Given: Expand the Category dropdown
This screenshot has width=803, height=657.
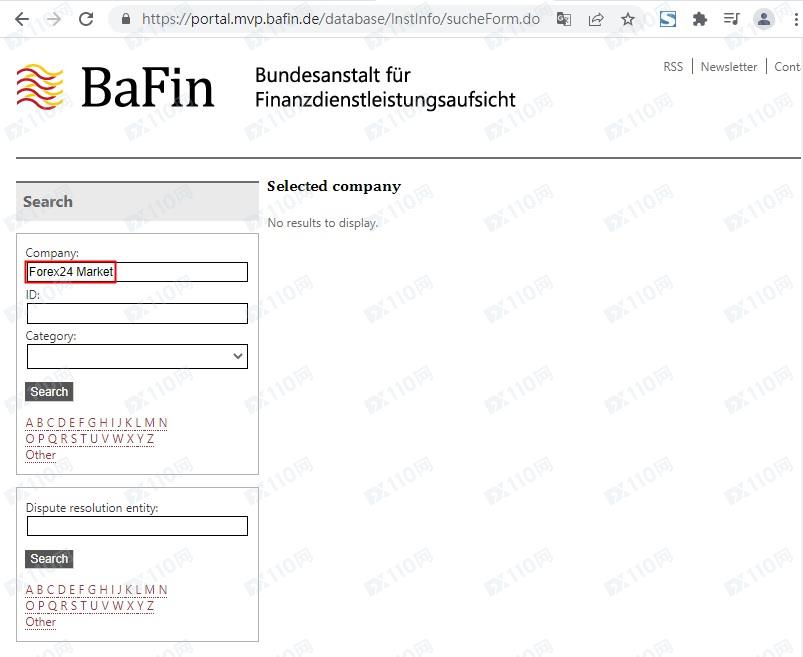Looking at the screenshot, I should tap(137, 356).
